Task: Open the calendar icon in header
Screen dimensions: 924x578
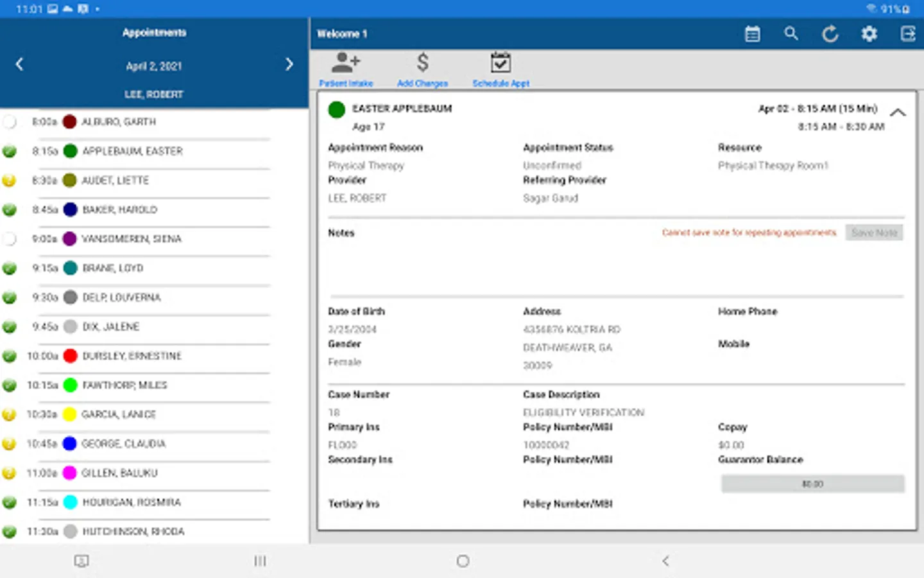Action: point(752,34)
